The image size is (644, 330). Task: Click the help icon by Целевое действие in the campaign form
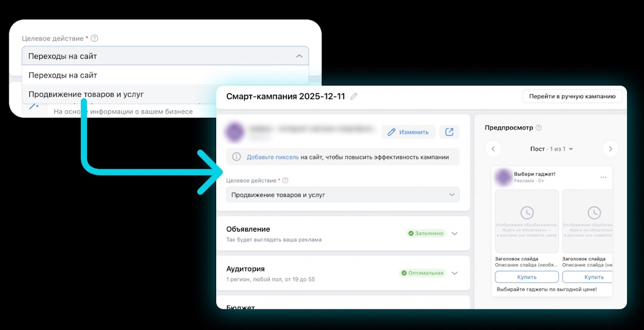(x=285, y=181)
